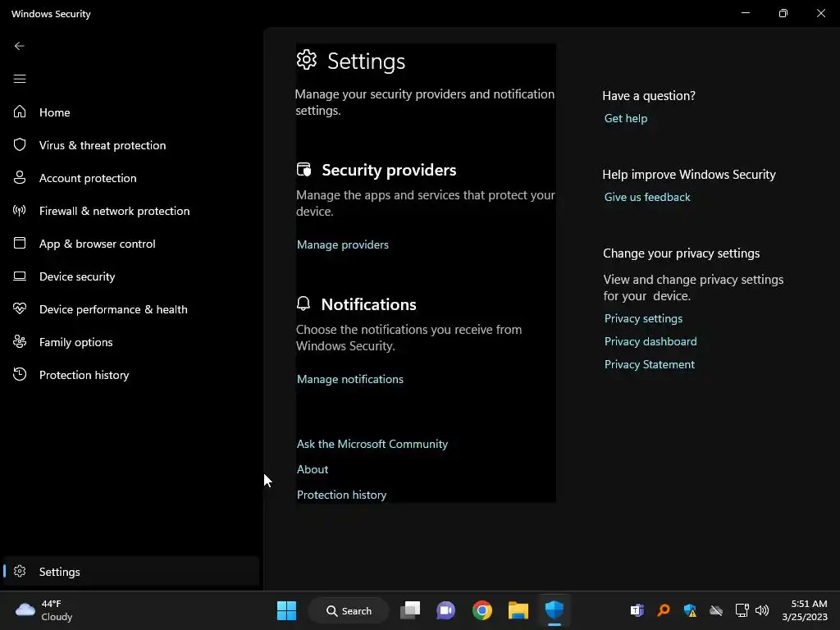Click the Protection history clock icon
The width and height of the screenshot is (840, 630).
click(20, 374)
